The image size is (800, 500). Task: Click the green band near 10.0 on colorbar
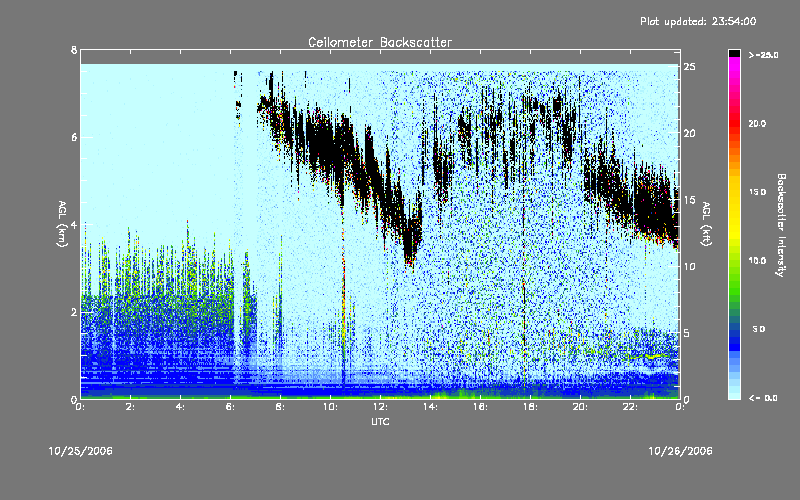[x=734, y=265]
